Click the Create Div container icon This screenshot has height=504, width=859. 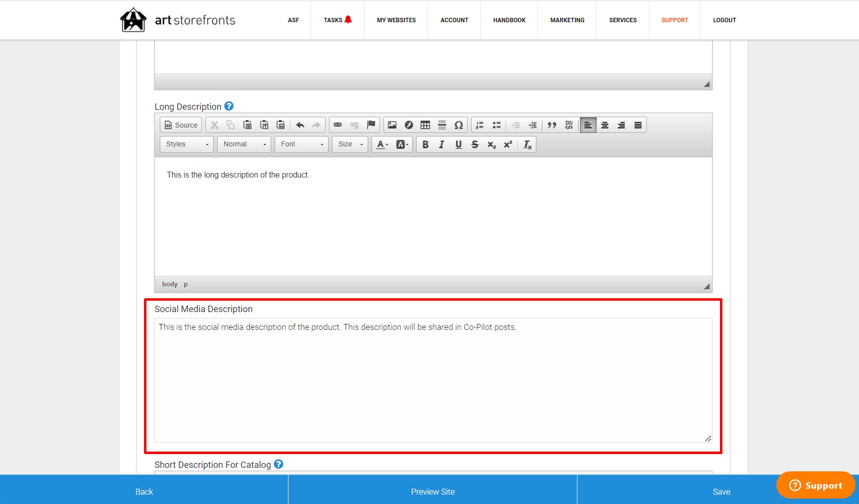(x=569, y=125)
